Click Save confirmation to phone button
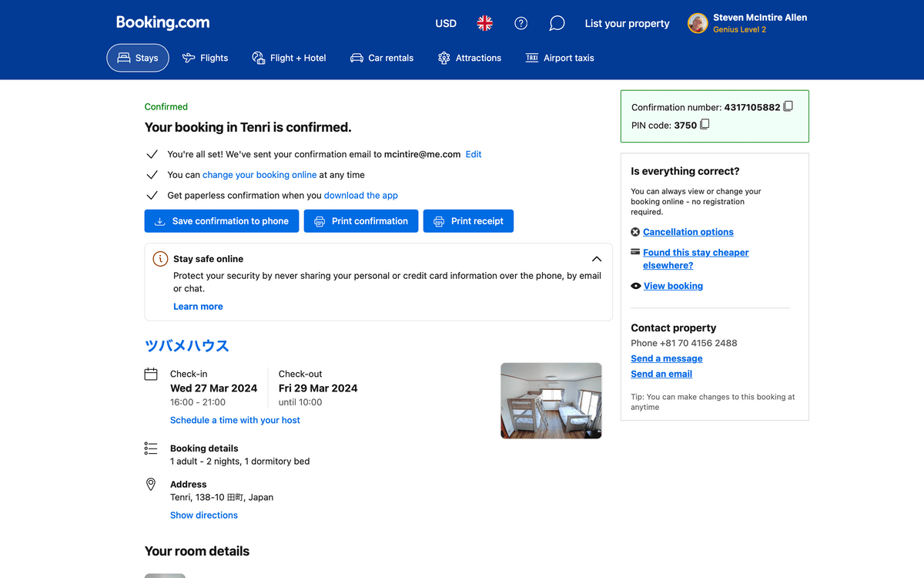Viewport: 924px width, 578px height. point(221,221)
